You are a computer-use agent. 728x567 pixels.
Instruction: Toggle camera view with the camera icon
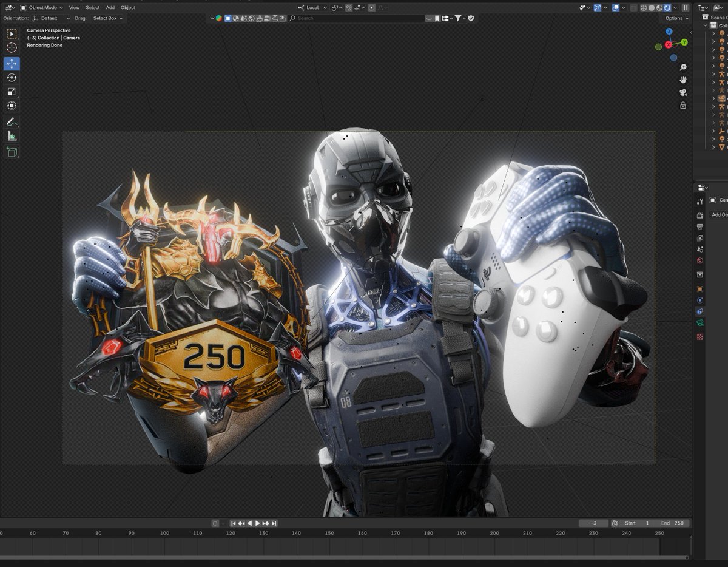pos(683,93)
